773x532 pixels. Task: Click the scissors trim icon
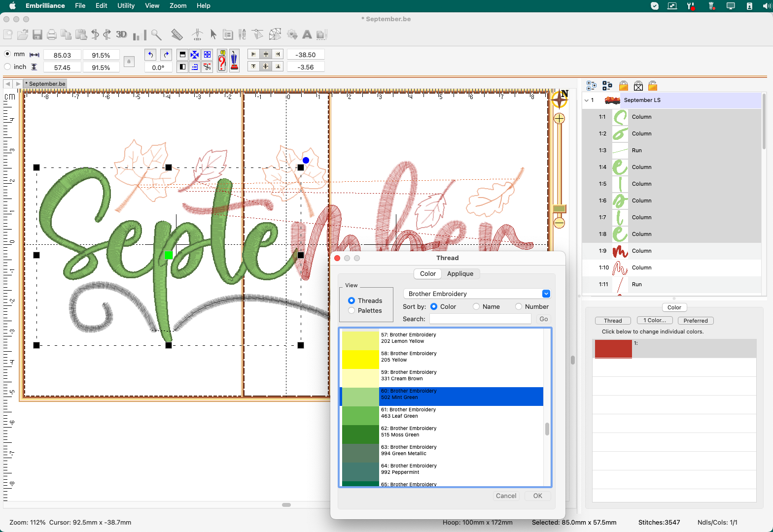point(208,67)
